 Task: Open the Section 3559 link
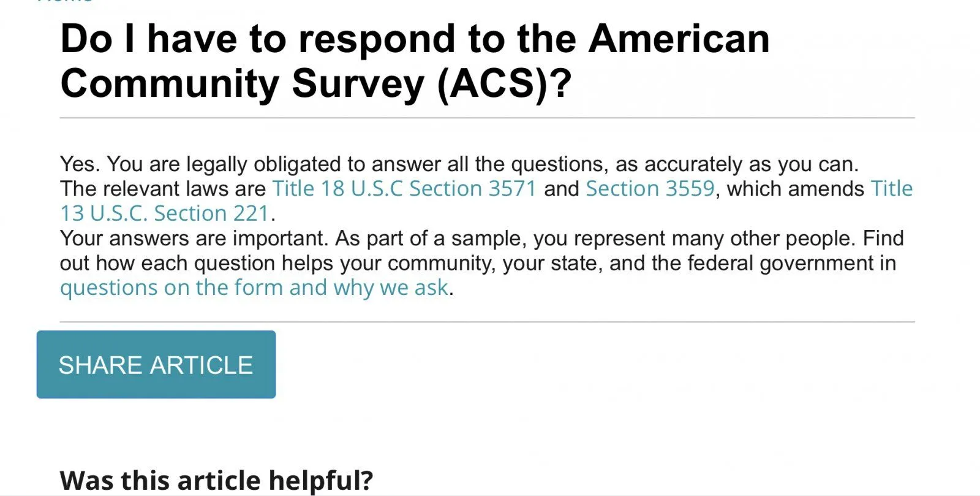(649, 189)
